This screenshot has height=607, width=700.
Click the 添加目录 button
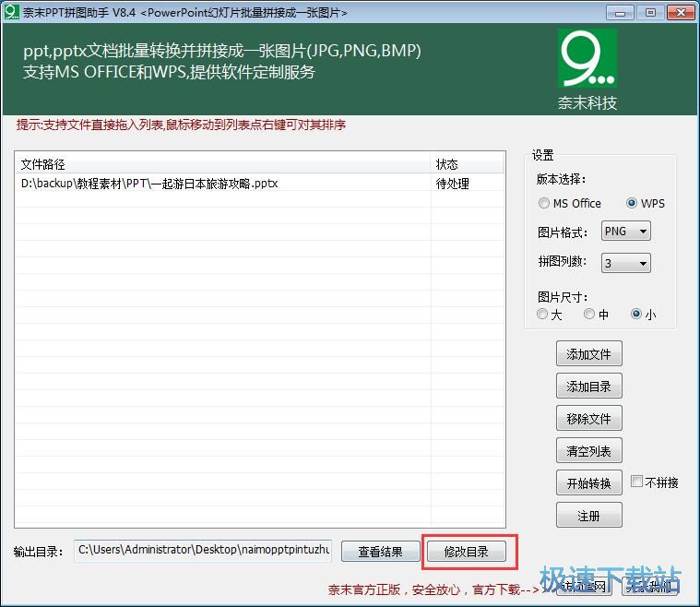point(588,386)
